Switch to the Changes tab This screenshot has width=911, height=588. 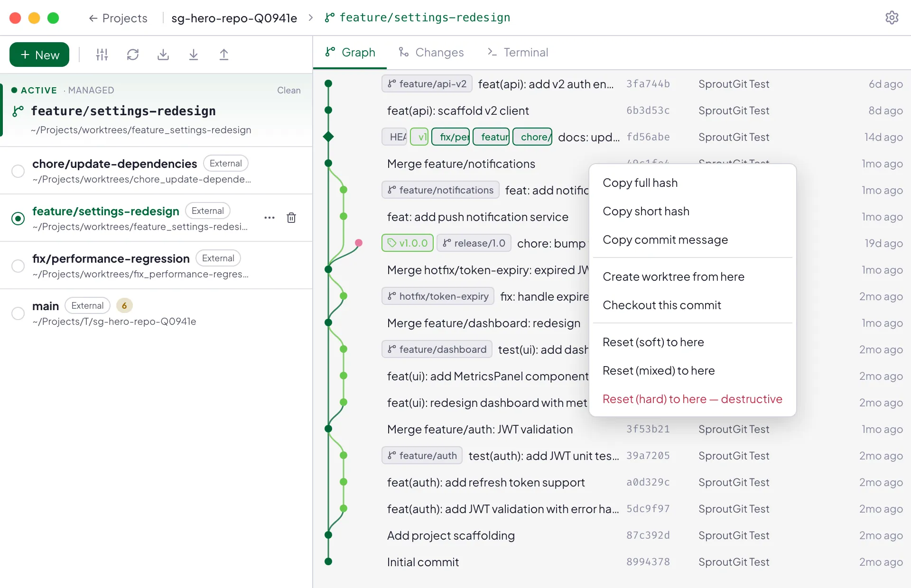pyautogui.click(x=431, y=52)
